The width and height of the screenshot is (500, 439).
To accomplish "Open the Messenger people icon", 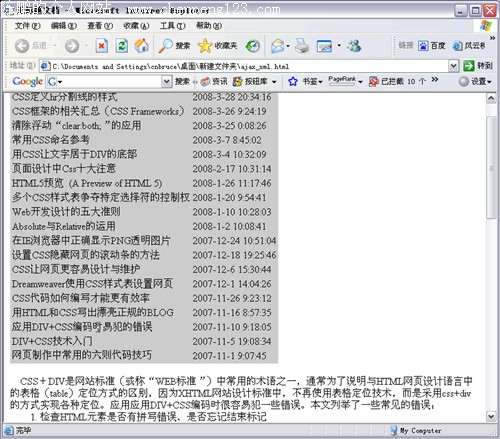I will tap(354, 46).
